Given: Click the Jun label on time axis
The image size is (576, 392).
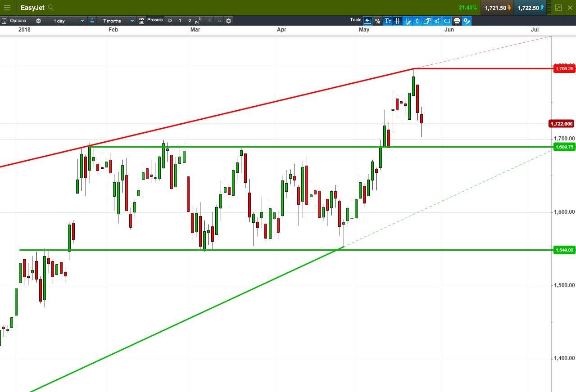Looking at the screenshot, I should [x=449, y=30].
